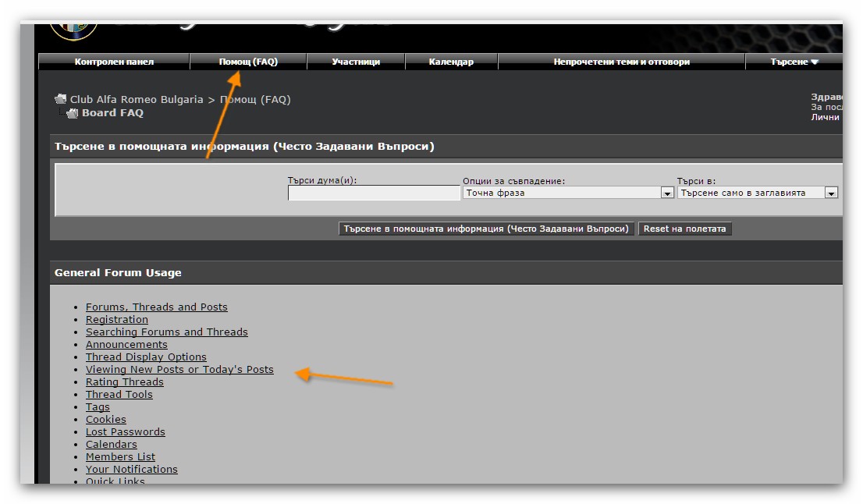Open Контролен панел in the navbar
This screenshot has height=504, width=863.
pyautogui.click(x=114, y=62)
